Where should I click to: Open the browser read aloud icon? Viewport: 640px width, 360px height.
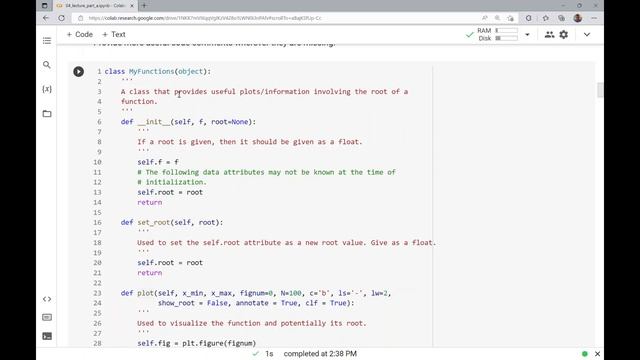pos(484,18)
